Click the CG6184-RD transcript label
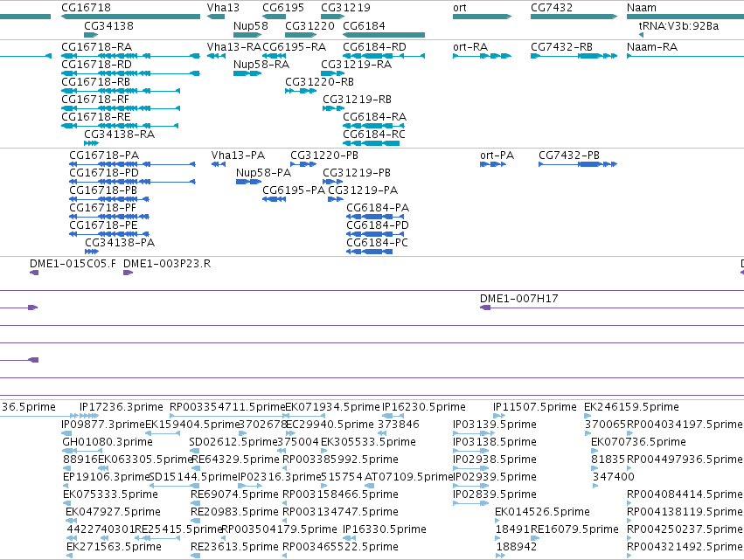 [x=374, y=46]
